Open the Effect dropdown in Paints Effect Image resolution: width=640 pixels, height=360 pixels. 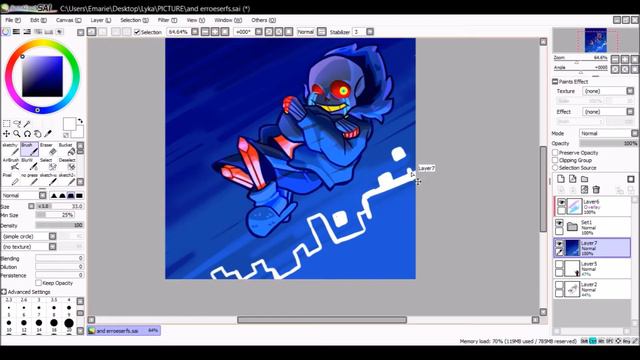pyautogui.click(x=630, y=111)
